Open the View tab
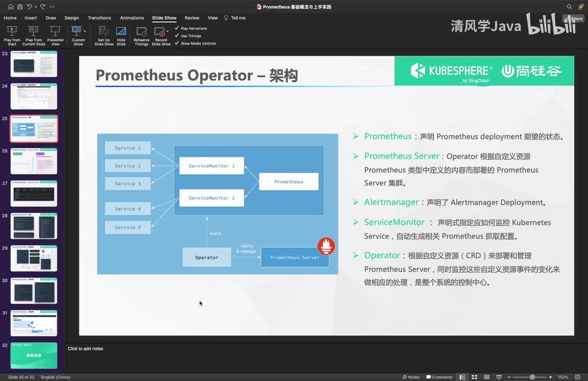588x381 pixels. tap(213, 18)
